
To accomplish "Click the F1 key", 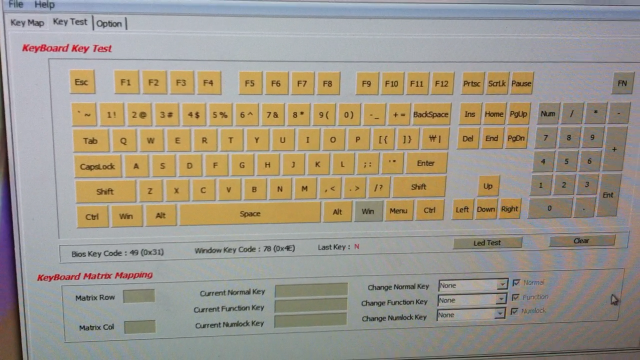I will click(126, 83).
